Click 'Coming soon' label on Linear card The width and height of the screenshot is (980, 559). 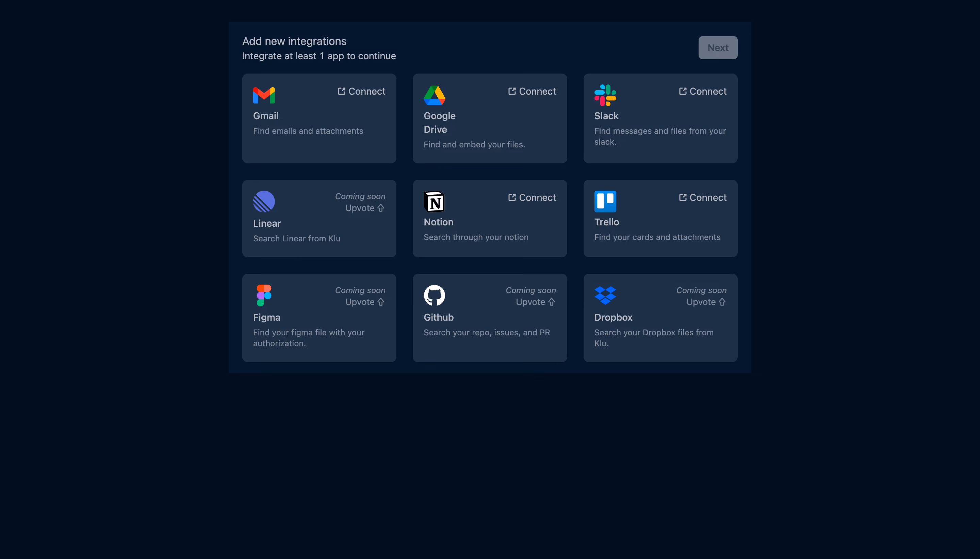coord(360,196)
